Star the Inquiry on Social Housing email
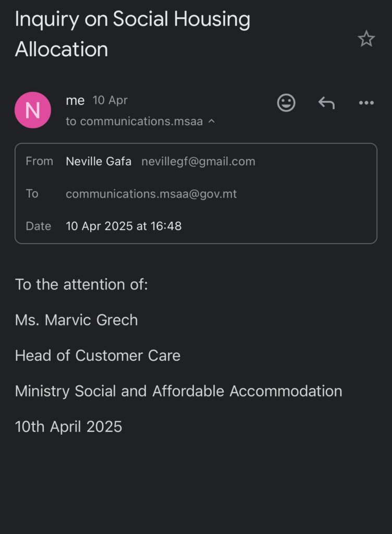 [x=366, y=39]
